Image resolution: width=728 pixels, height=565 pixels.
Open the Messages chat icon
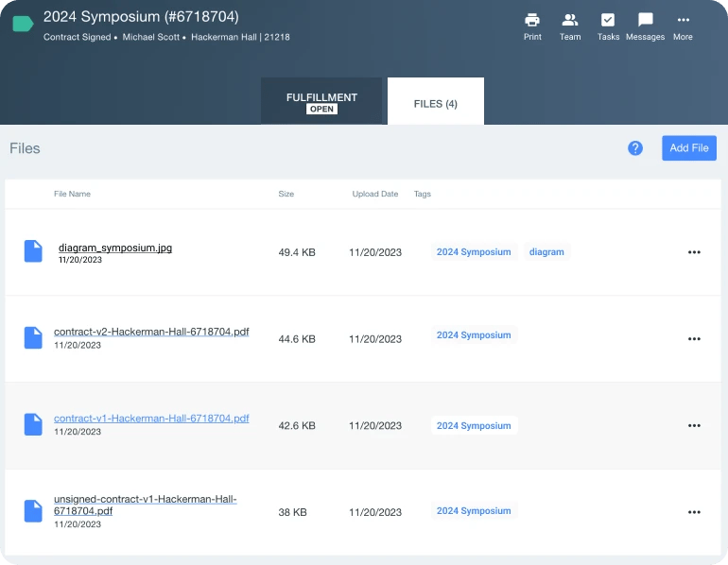(646, 21)
